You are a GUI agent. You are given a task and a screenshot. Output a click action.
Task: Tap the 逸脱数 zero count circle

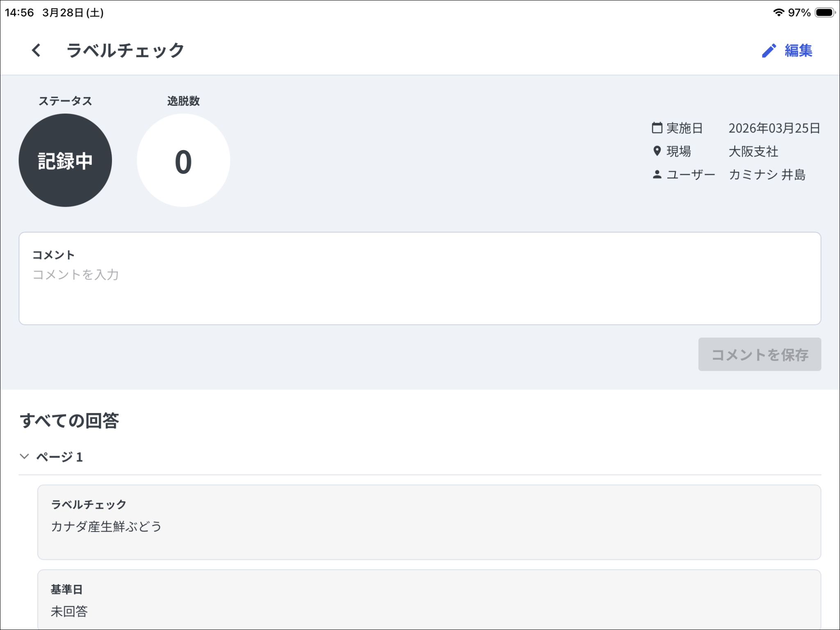pyautogui.click(x=183, y=160)
